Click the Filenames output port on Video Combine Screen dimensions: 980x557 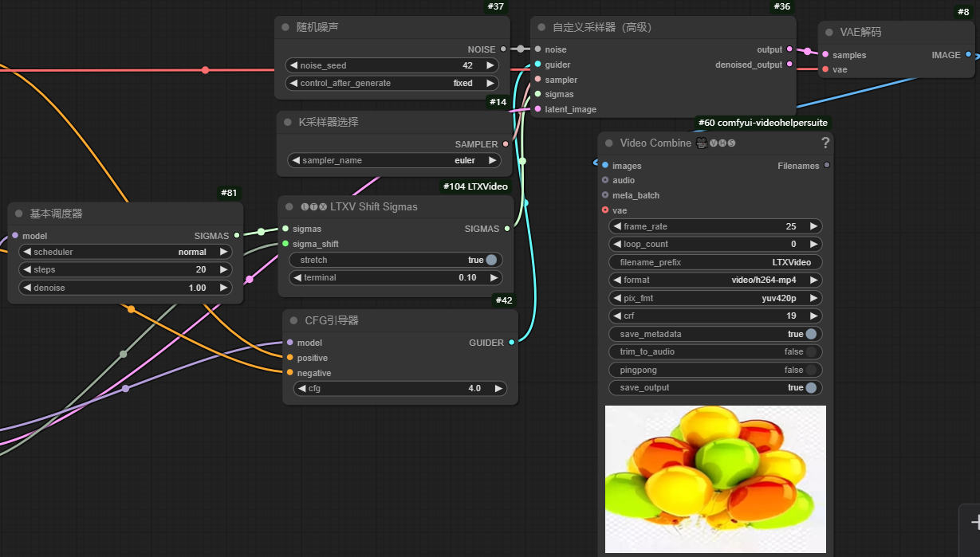pos(827,166)
